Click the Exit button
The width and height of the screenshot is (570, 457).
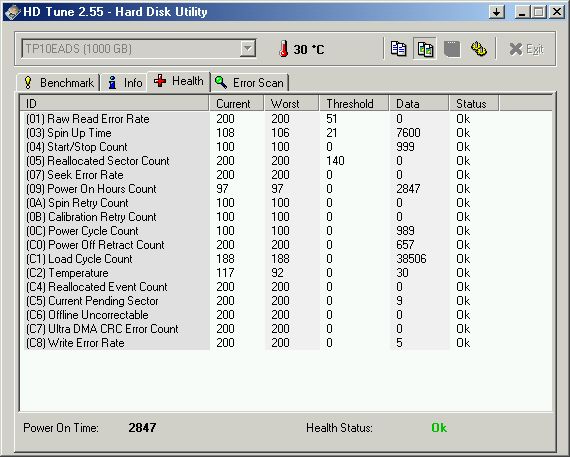tap(526, 49)
